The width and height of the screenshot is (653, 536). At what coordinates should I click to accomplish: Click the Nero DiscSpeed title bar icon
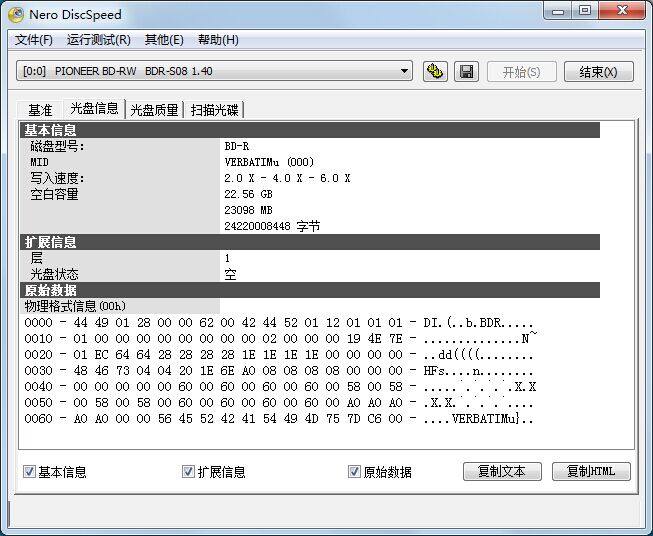point(16,15)
